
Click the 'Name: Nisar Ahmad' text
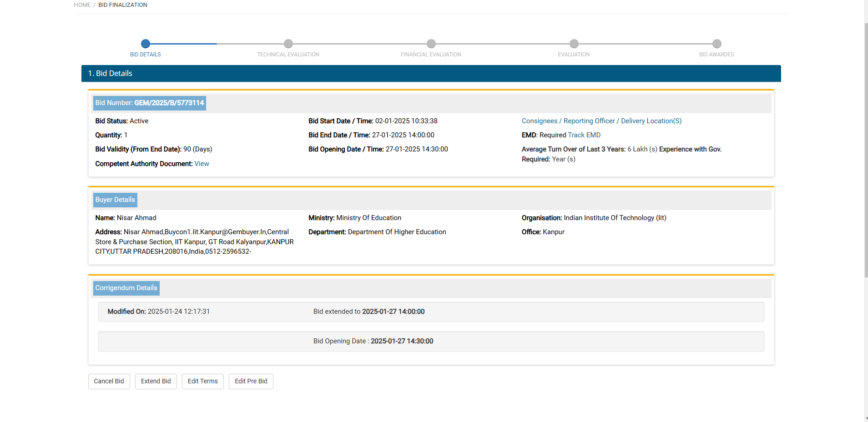click(126, 218)
